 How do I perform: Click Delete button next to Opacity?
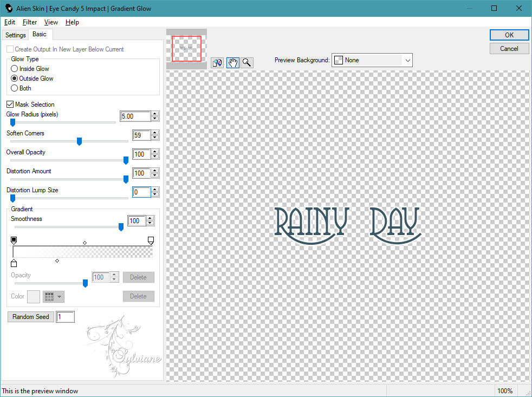tap(139, 277)
